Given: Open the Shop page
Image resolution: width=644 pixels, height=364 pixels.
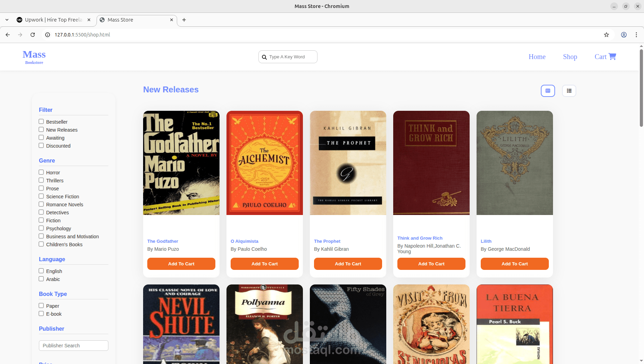Looking at the screenshot, I should 570,57.
